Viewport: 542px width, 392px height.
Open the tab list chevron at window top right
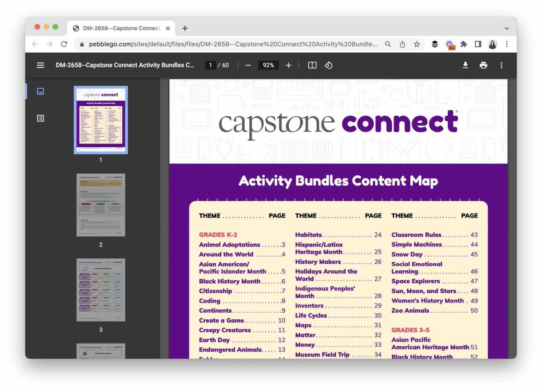(x=506, y=28)
